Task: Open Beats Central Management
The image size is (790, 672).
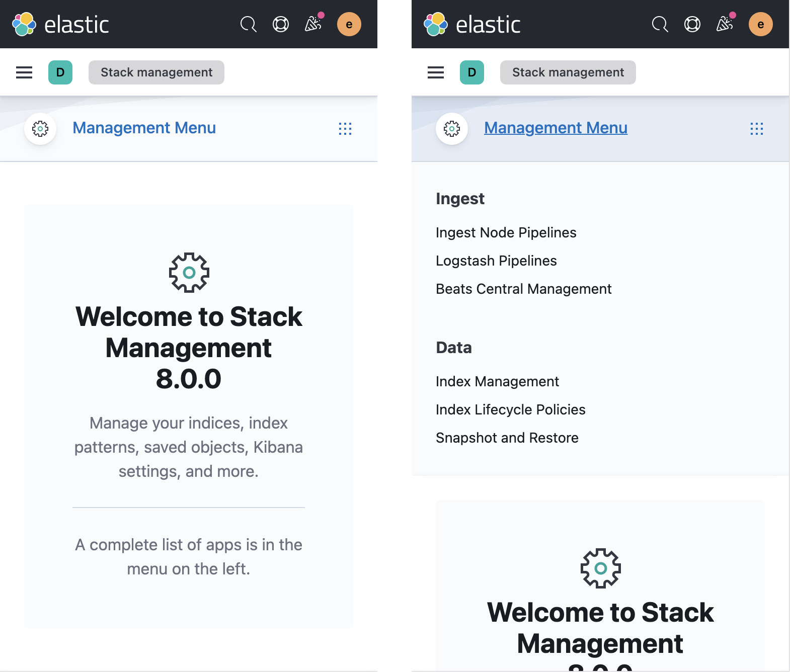Action: [x=524, y=289]
